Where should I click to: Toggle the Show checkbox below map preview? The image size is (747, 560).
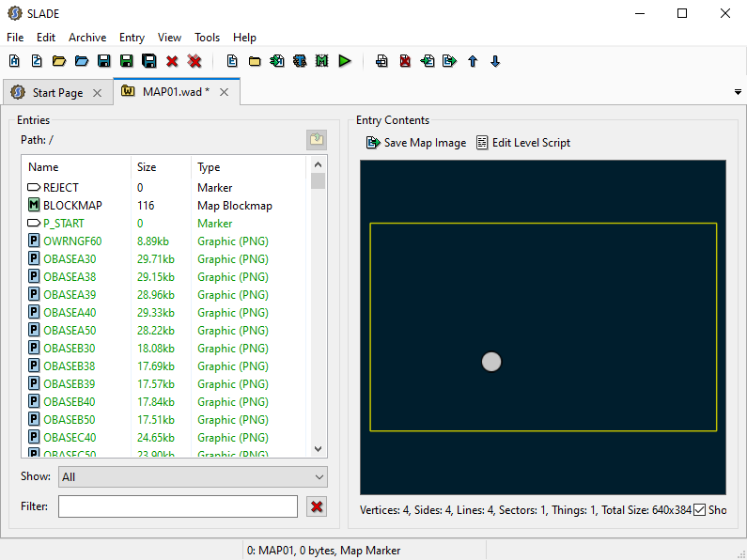(x=699, y=510)
